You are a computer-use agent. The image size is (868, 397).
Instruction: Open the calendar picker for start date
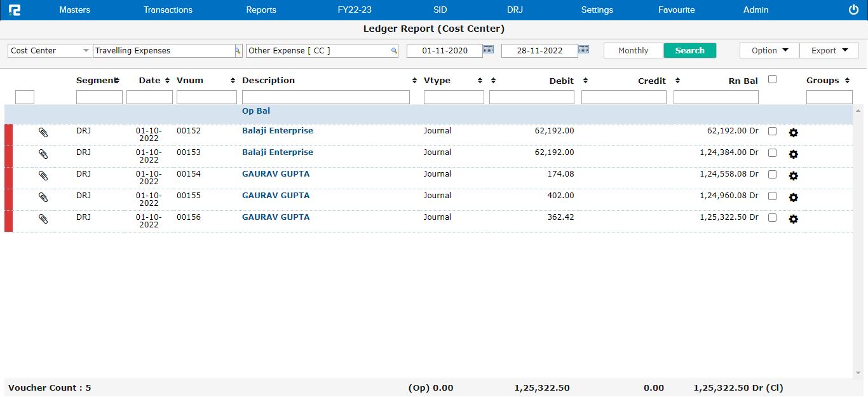[x=488, y=50]
